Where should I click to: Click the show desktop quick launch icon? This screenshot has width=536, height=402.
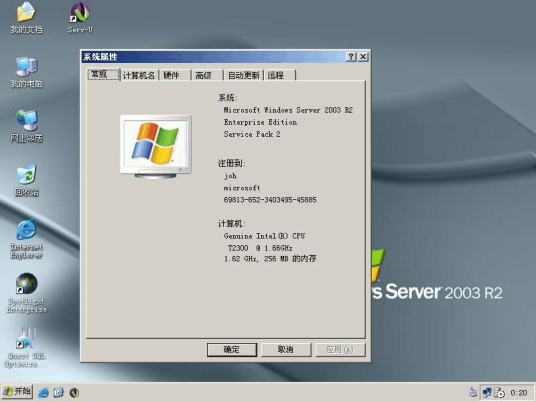point(58,392)
